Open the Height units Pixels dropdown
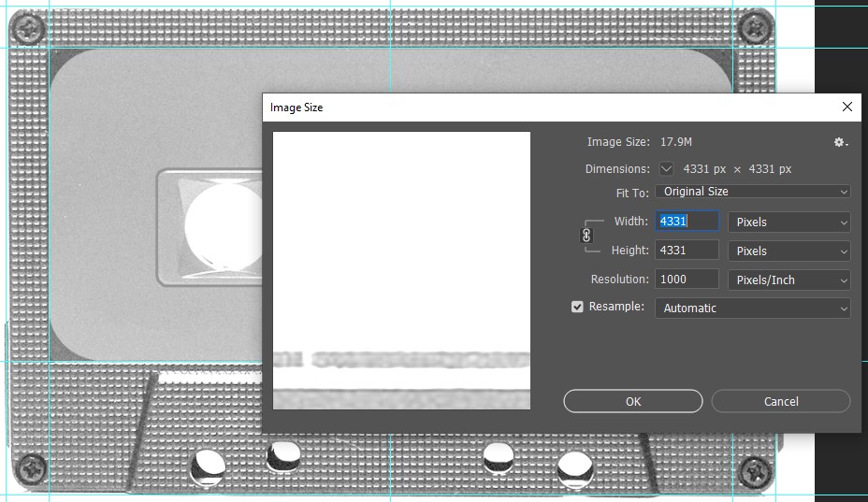Image resolution: width=868 pixels, height=502 pixels. click(788, 251)
